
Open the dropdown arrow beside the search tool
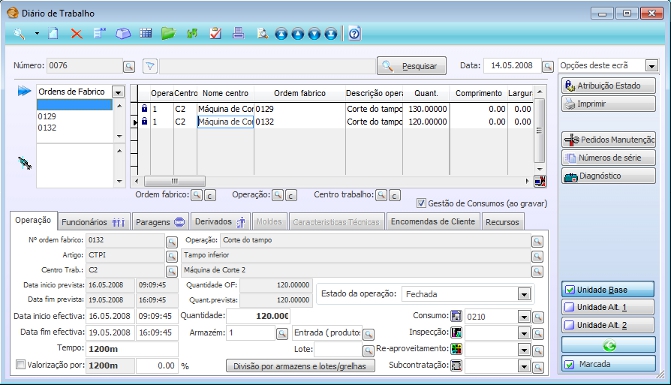pos(37,33)
